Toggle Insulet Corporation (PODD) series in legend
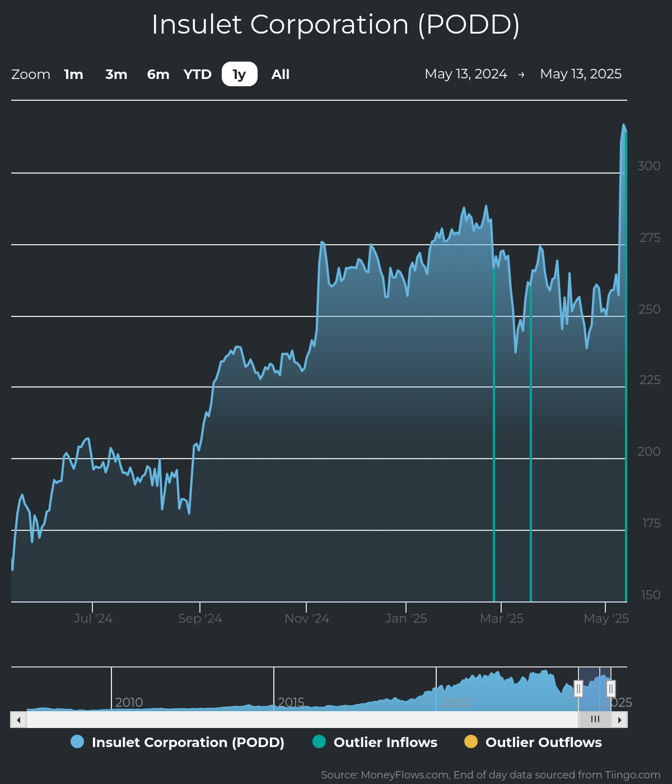 click(x=178, y=742)
